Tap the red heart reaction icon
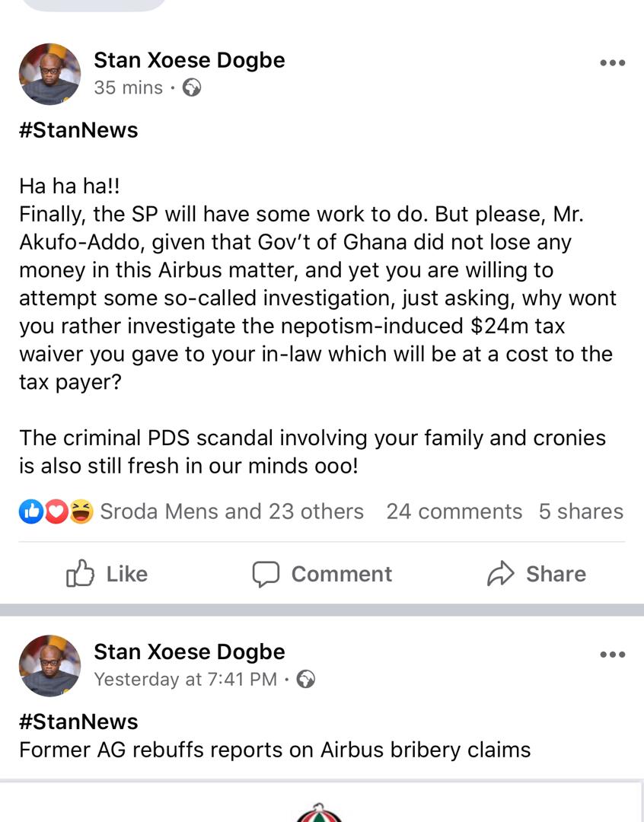Screen dimensions: 644x822 click(x=56, y=512)
